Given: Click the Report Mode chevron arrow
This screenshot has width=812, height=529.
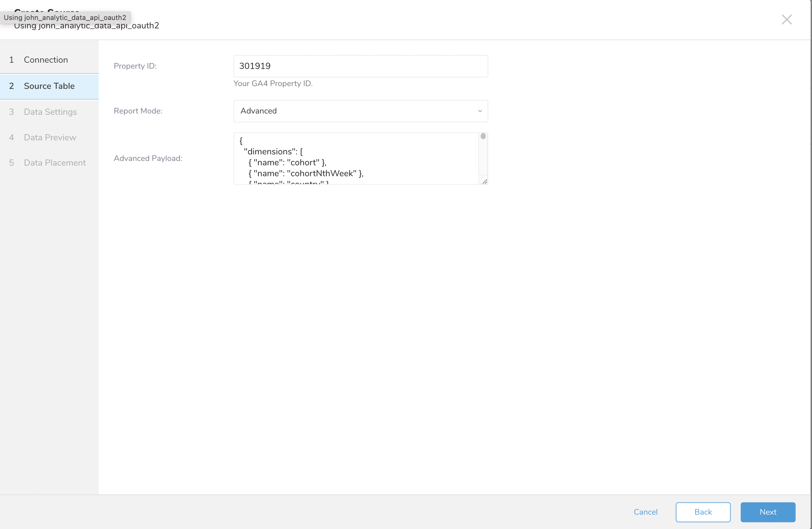Looking at the screenshot, I should pos(480,111).
